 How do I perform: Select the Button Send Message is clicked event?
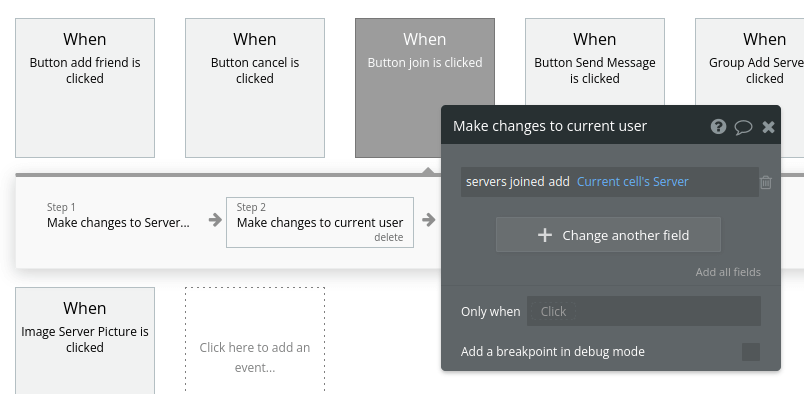(595, 63)
